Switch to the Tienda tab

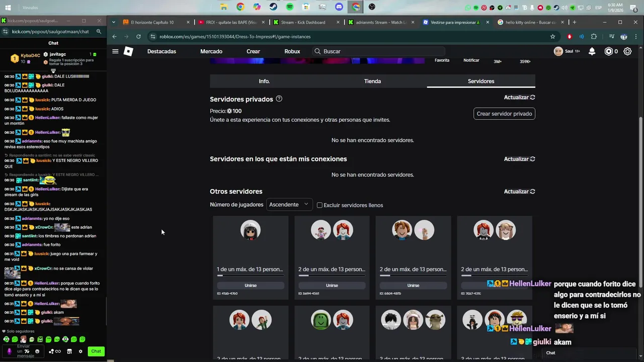372,81
